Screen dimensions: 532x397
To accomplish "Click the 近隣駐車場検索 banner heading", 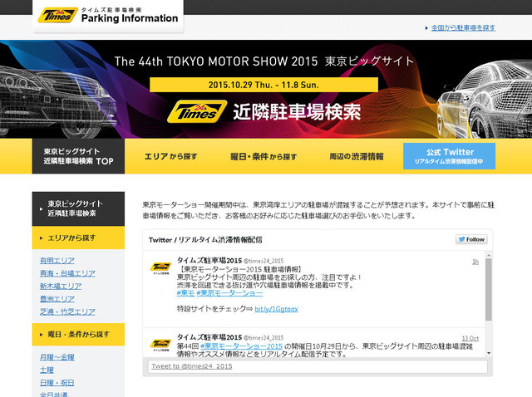I will click(297, 112).
